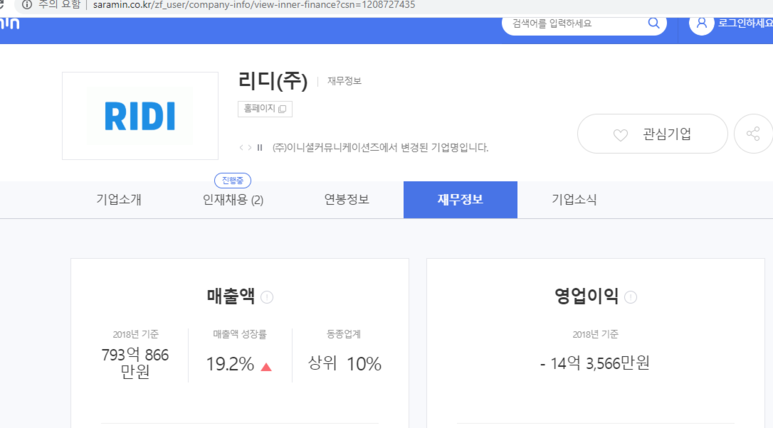Image resolution: width=773 pixels, height=428 pixels.
Task: Click the 매출액 성장률 label
Action: 240,334
